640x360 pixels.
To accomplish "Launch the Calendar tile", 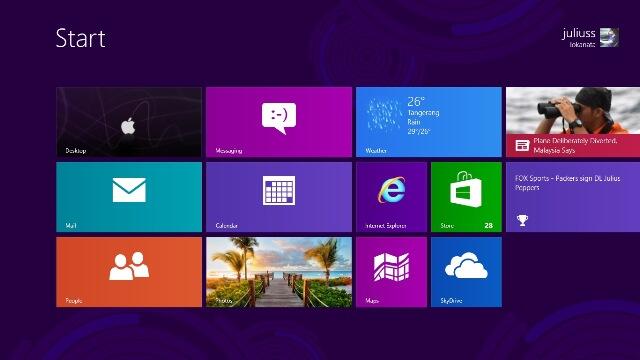I will (279, 197).
